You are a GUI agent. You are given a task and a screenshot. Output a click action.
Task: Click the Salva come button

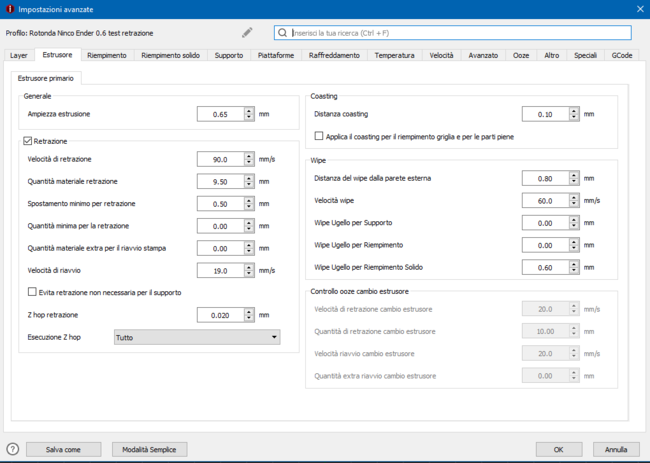[x=63, y=449]
